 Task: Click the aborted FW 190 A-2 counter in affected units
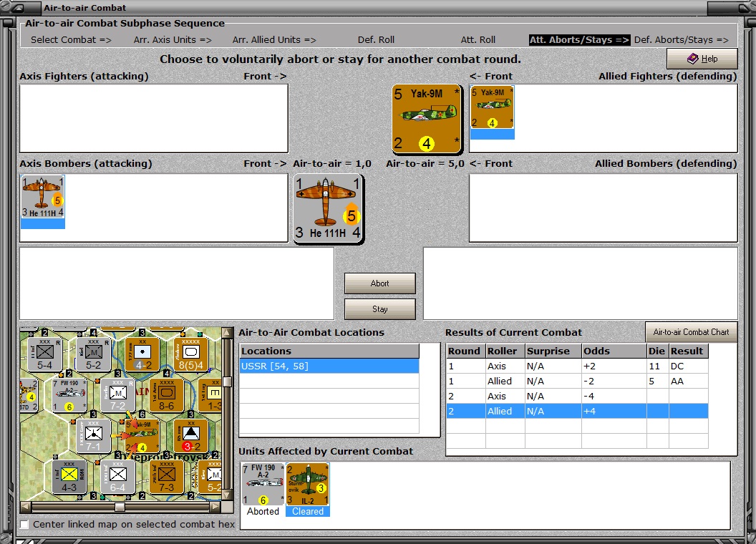[x=263, y=484]
